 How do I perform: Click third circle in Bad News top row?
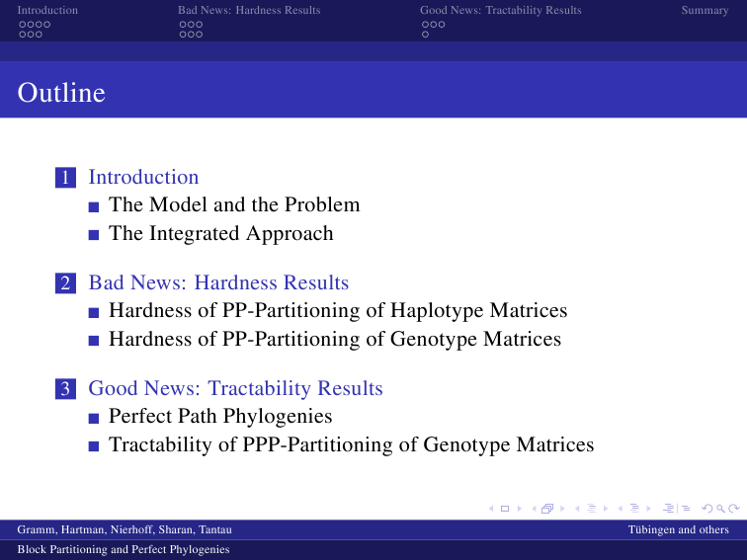200,25
